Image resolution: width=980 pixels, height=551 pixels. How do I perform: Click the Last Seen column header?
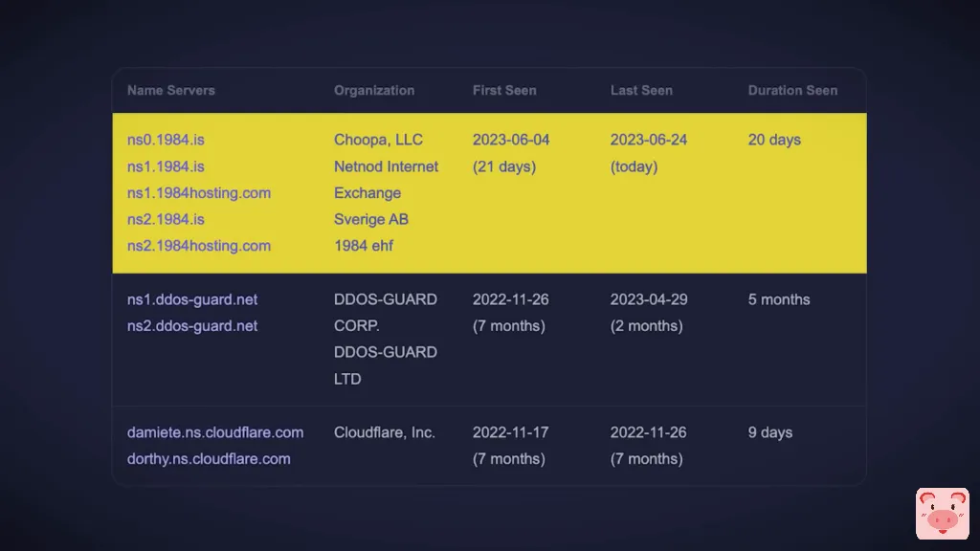(641, 90)
